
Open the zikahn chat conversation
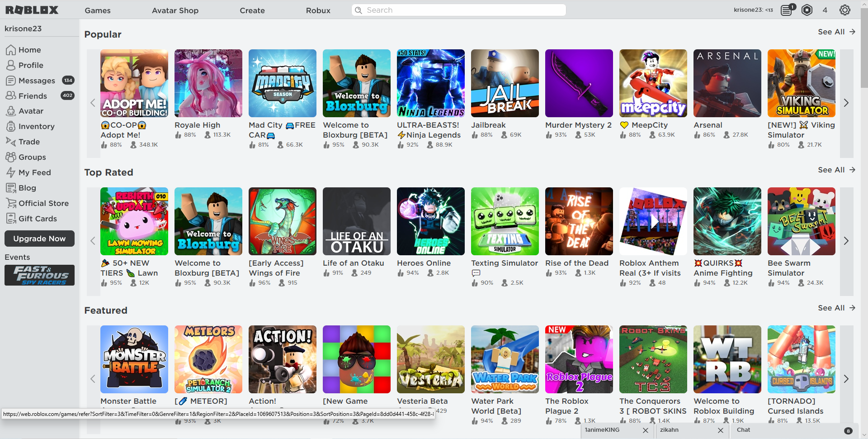[669, 430]
